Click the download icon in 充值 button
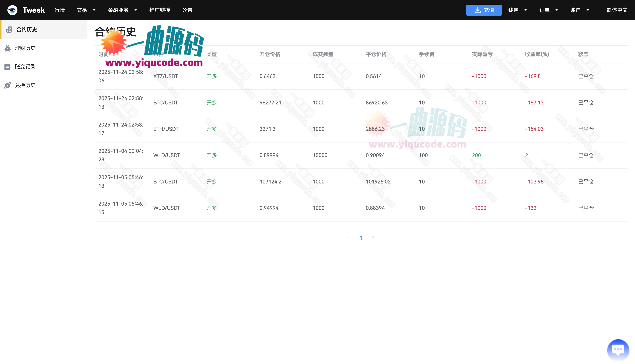 click(477, 10)
